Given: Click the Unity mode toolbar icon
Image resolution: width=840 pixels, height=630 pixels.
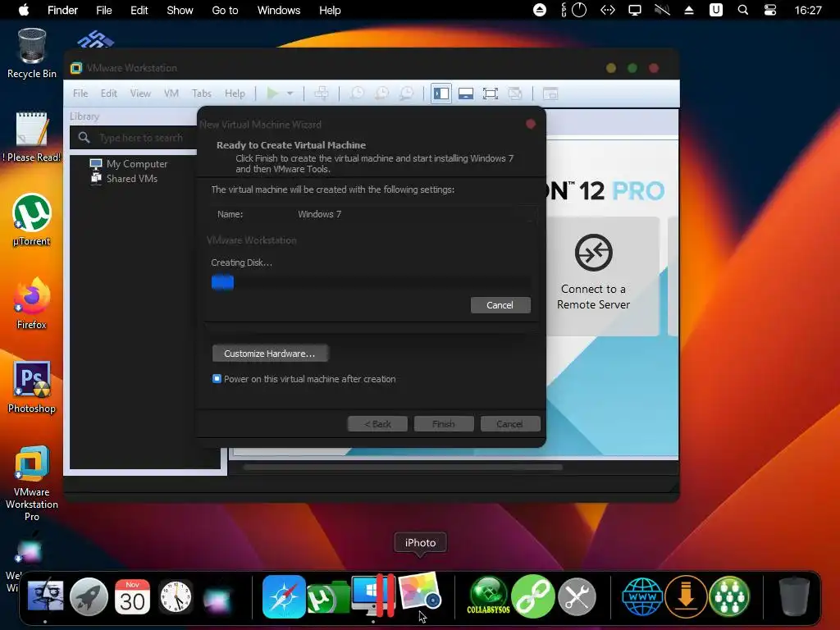Looking at the screenshot, I should click(x=515, y=94).
